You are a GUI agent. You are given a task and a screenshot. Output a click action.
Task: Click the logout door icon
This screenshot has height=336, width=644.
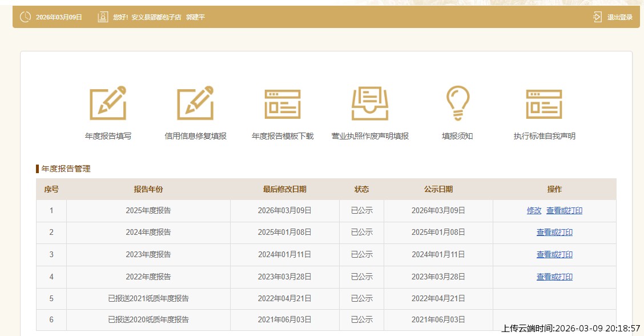point(597,17)
